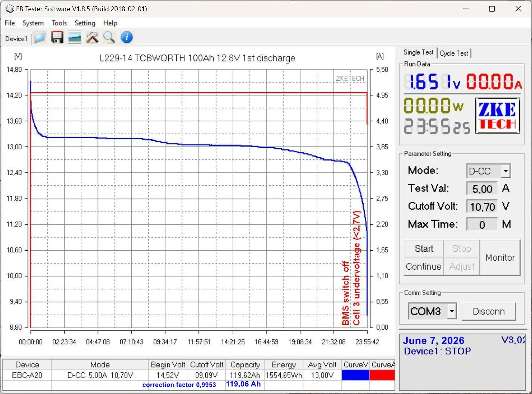This screenshot has width=532, height=394.
Task: Open file using the folder toolbar icon
Action: coord(40,37)
